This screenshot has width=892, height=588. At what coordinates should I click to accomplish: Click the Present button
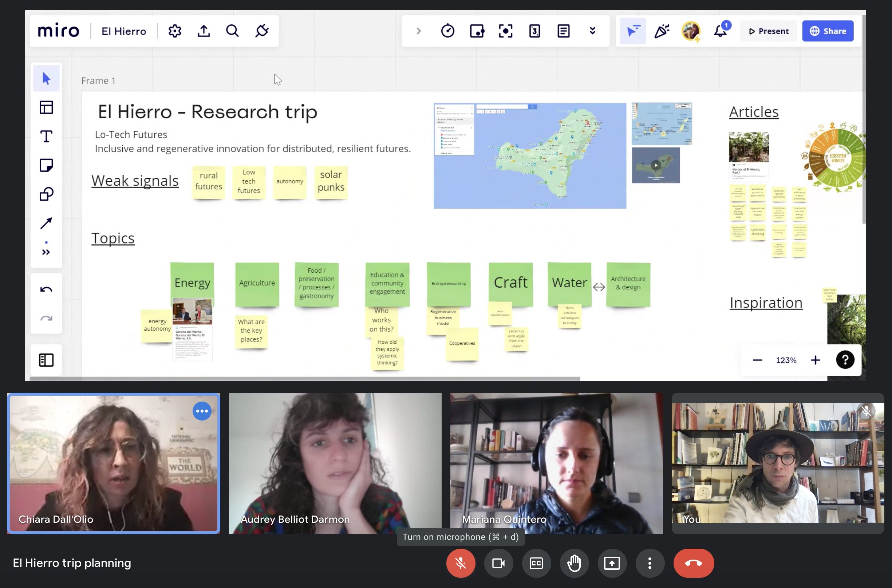769,31
